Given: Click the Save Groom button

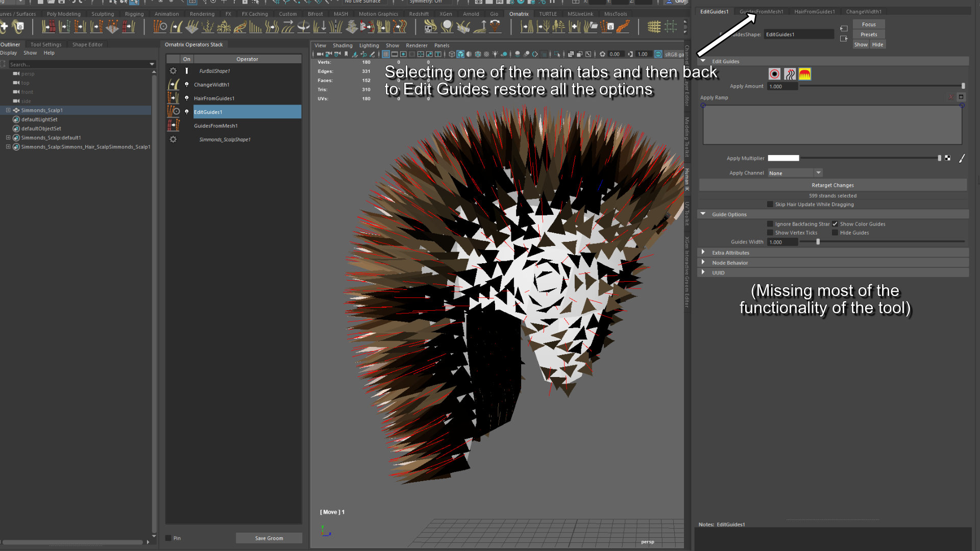Looking at the screenshot, I should click(x=269, y=538).
